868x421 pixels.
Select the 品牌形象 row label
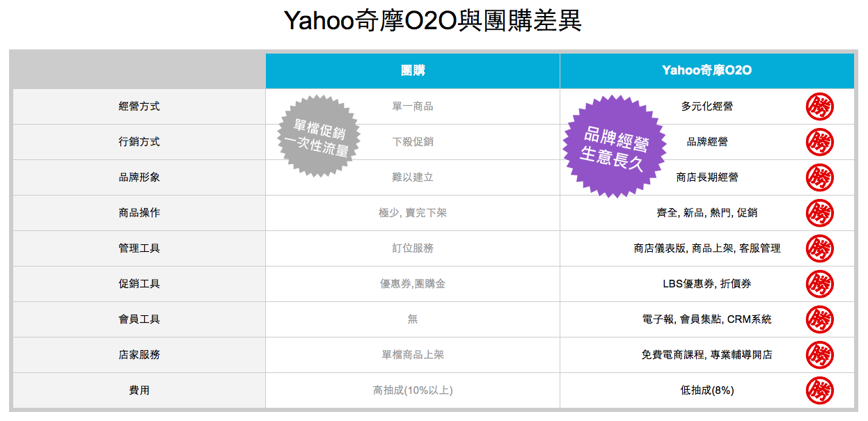point(139,177)
